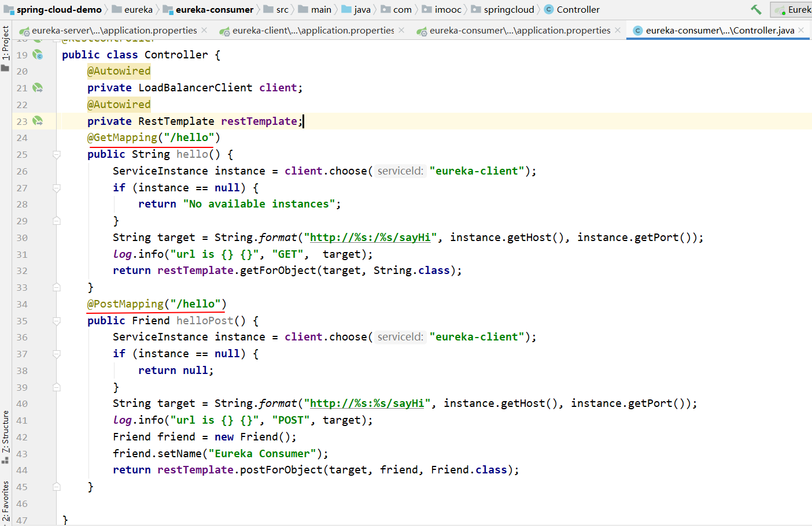Click the fold end marker on line 29
812x526 pixels.
pyautogui.click(x=57, y=221)
